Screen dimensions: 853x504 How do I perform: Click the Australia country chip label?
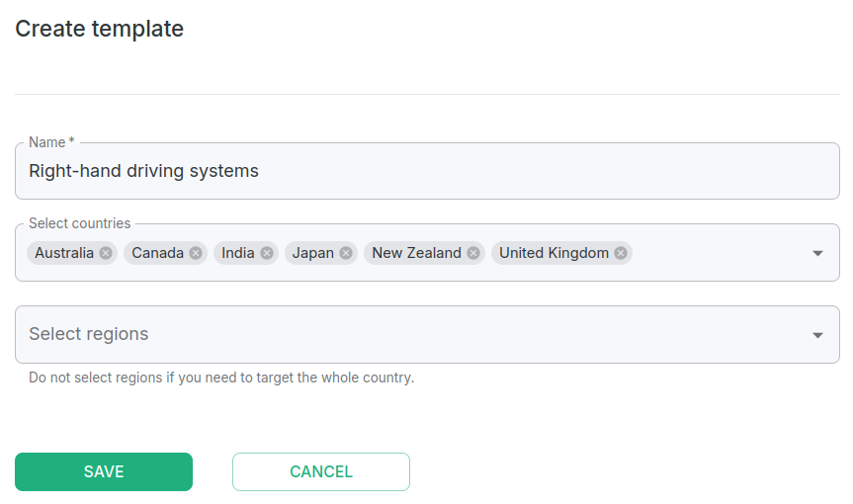(x=64, y=253)
